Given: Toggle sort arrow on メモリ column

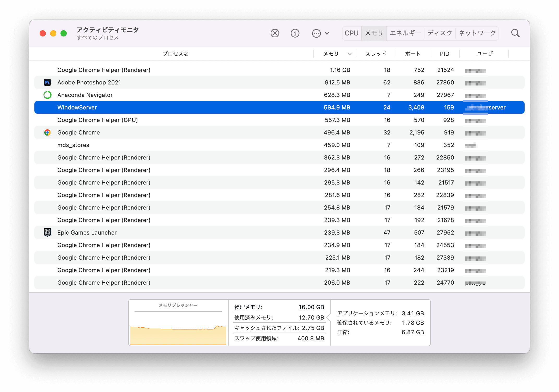Looking at the screenshot, I should click(349, 54).
